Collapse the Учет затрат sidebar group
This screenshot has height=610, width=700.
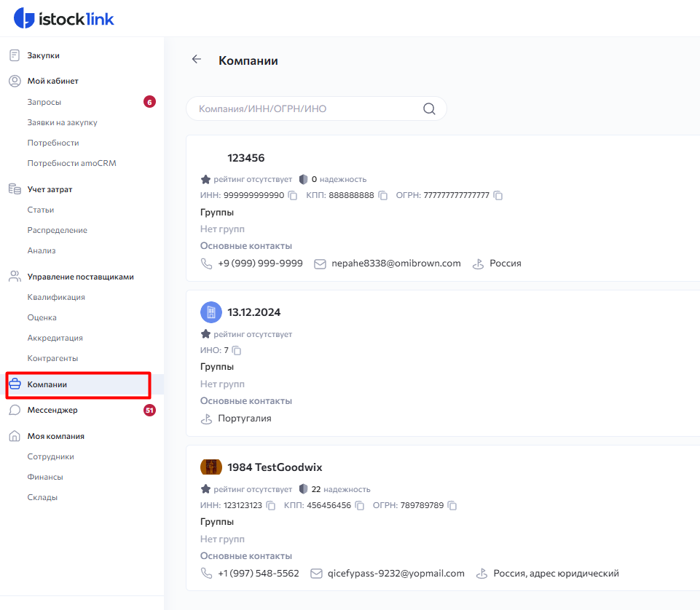[50, 189]
